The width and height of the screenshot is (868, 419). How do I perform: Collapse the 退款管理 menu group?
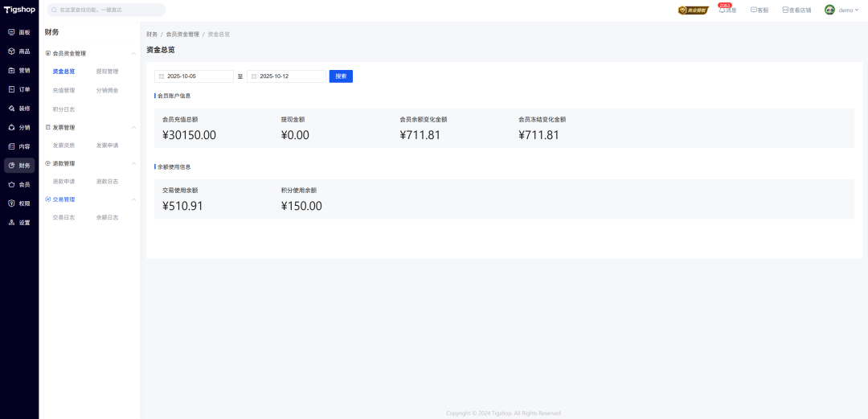tap(133, 163)
